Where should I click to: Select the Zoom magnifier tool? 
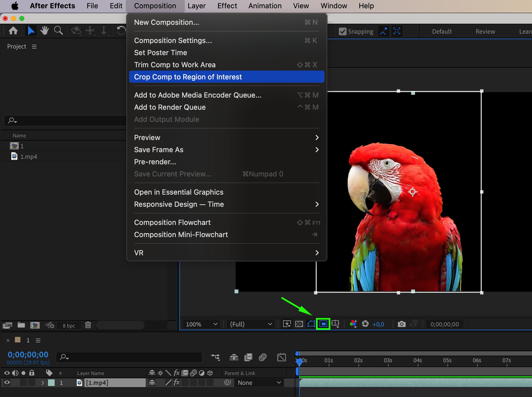point(58,31)
